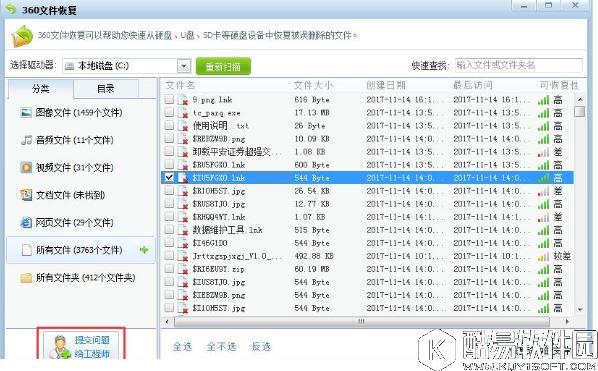598x371 pixels.
Task: Click the file icon of 9.png.lnk
Action: tap(183, 100)
